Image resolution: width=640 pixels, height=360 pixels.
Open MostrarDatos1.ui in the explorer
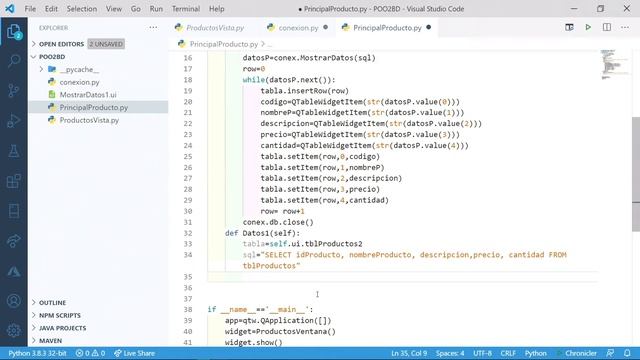click(x=88, y=95)
